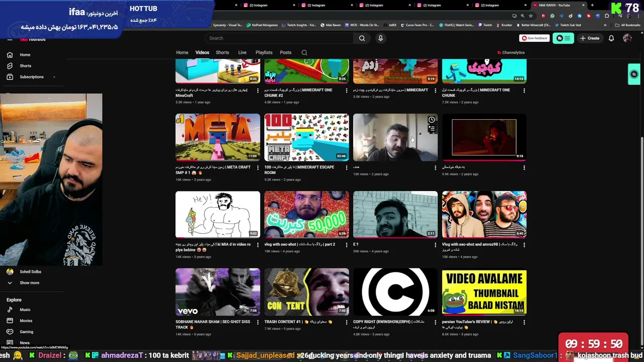This screenshot has width=644, height=362.
Task: Open options menu for MINECRAFT ESCAPE ROOM video
Action: pyautogui.click(x=346, y=168)
